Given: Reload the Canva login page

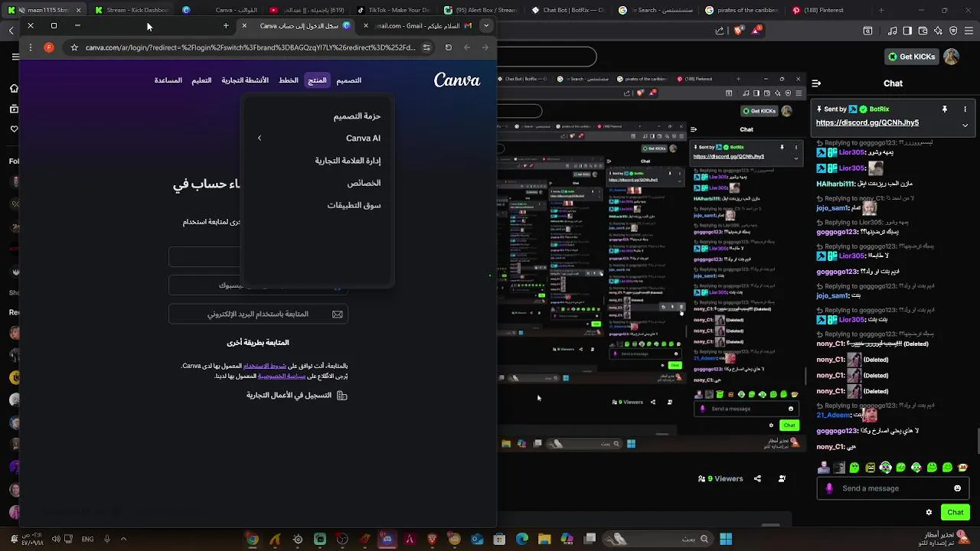Looking at the screenshot, I should (449, 47).
